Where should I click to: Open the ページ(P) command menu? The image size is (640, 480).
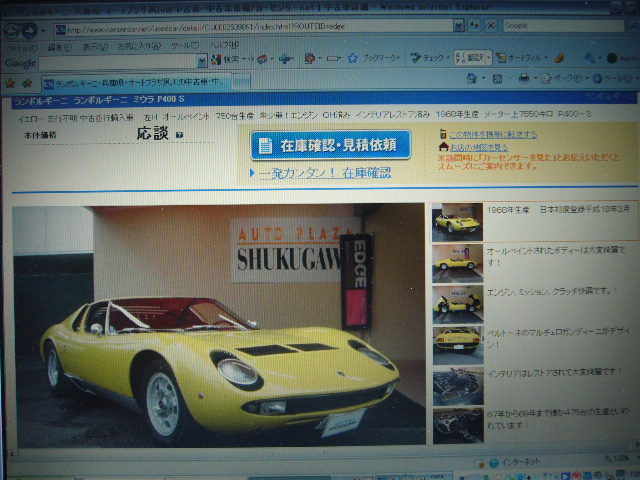[562, 78]
